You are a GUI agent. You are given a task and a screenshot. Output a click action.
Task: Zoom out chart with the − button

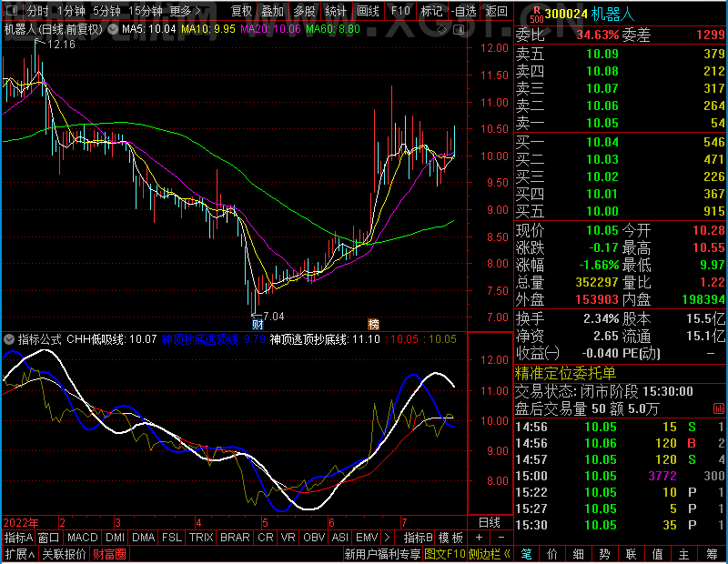click(501, 538)
